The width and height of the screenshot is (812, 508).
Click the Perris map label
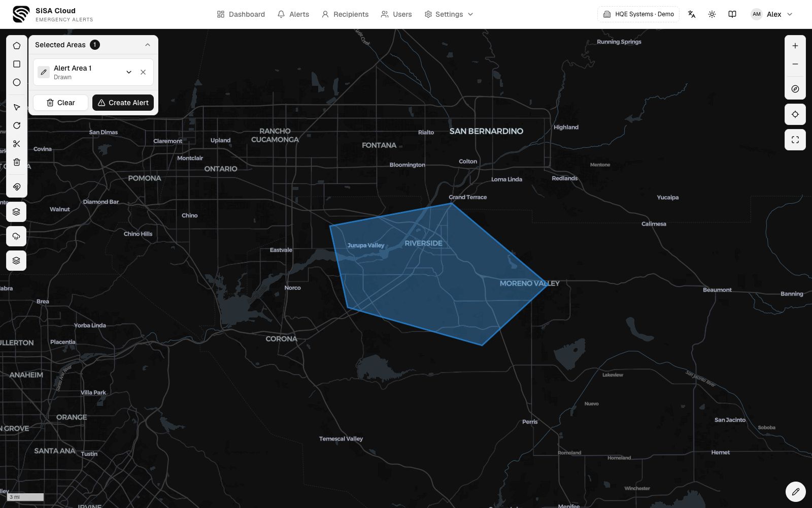pos(530,422)
